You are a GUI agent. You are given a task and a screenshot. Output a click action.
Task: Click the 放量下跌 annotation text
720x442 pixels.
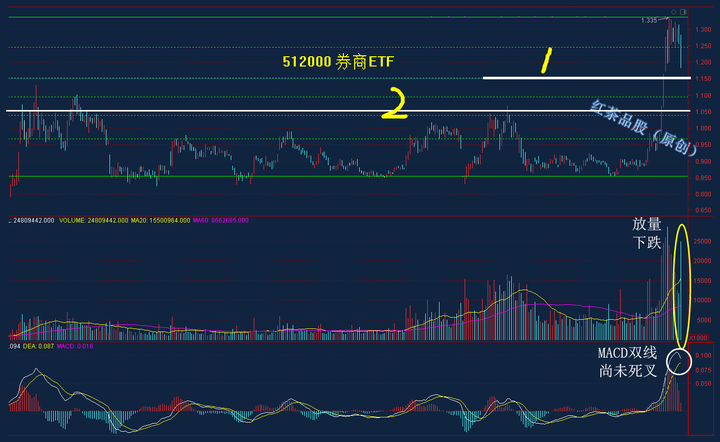(x=645, y=232)
